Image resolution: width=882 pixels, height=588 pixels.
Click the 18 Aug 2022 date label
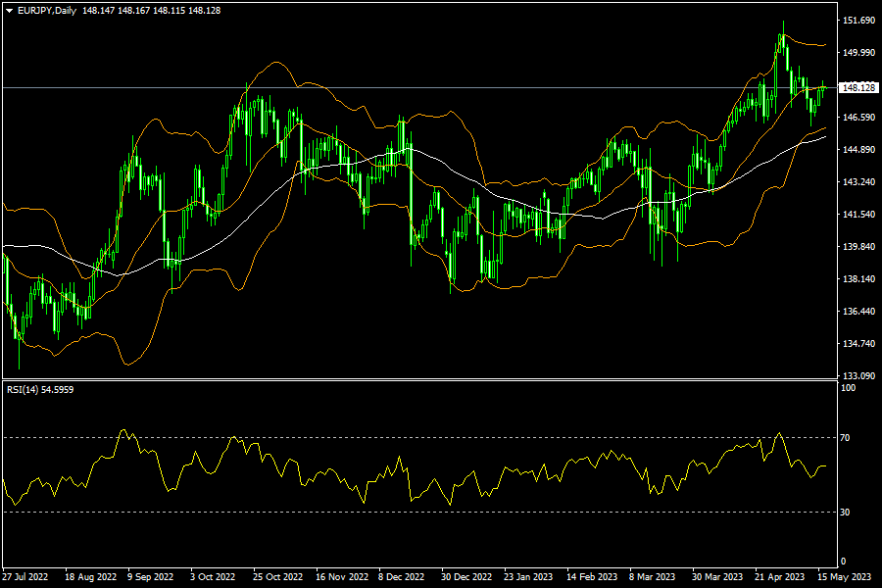(90, 577)
